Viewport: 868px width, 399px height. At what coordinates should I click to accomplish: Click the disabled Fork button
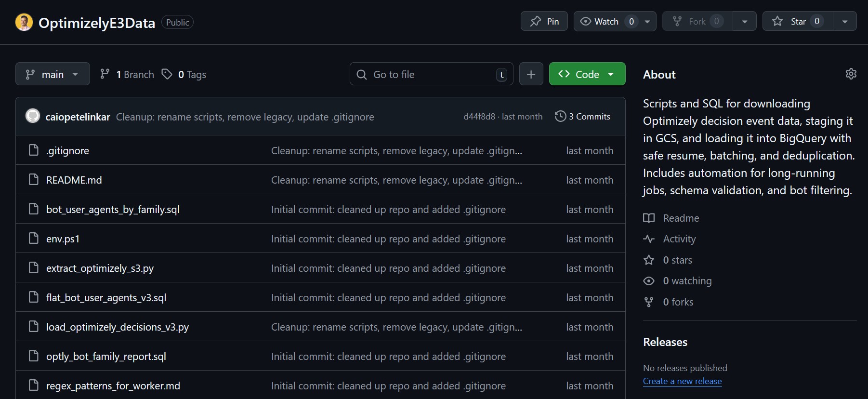[697, 21]
